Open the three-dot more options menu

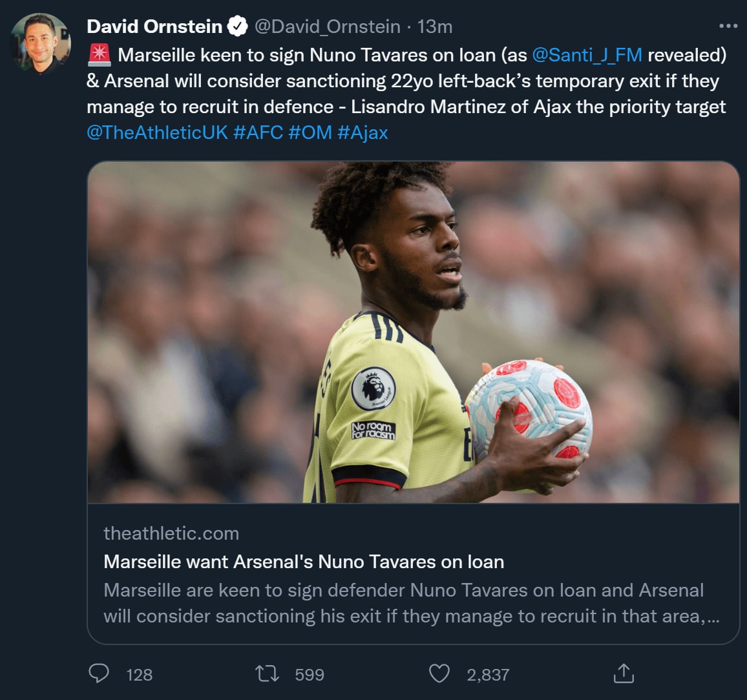click(x=728, y=27)
